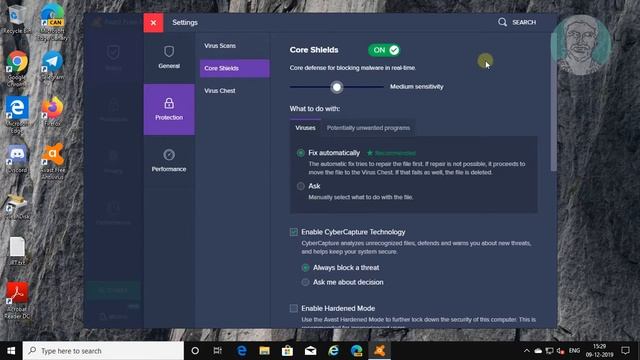This screenshot has width=640, height=360.
Task: Switch to the Viruses tab
Action: pyautogui.click(x=305, y=128)
